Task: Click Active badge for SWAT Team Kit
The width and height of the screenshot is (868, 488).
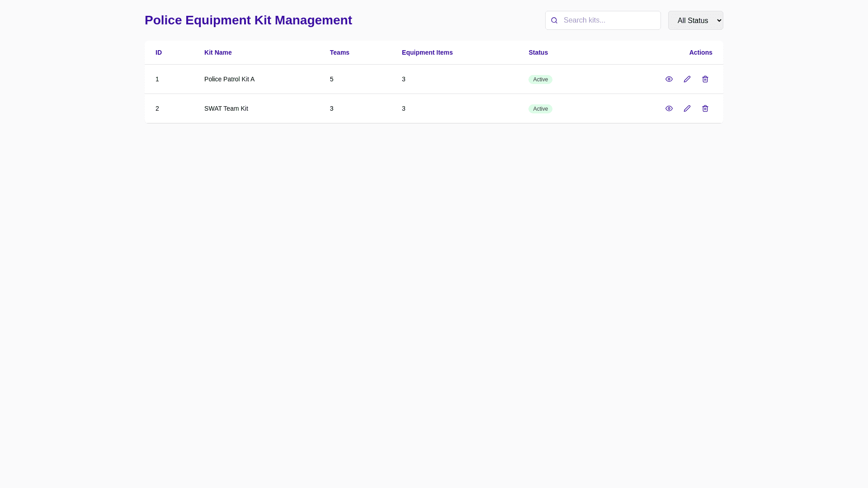Action: click(x=540, y=109)
